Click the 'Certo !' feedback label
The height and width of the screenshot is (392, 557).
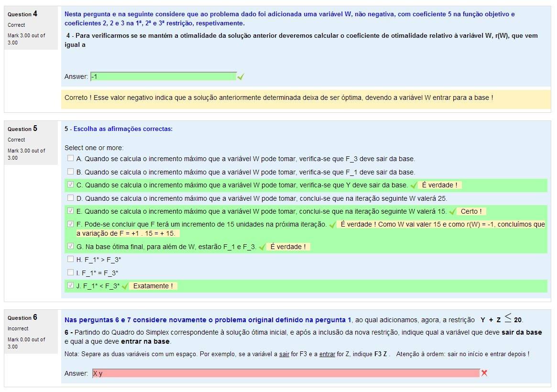(x=471, y=211)
